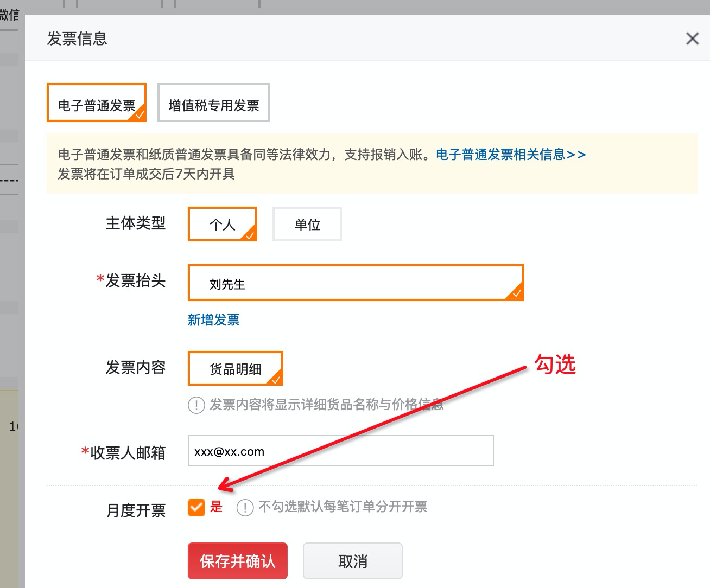
Task: Click info icon next to 不勾选默认每笔订单分开开票
Action: 245,508
